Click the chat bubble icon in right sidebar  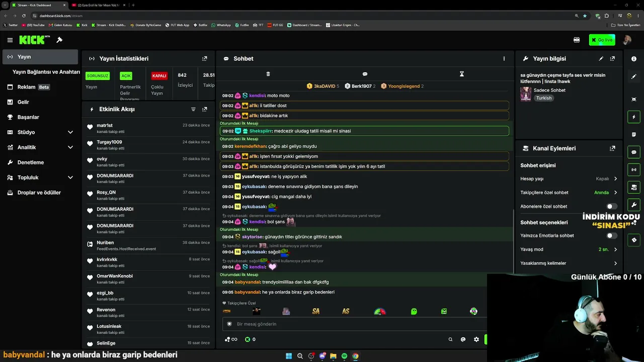point(633,152)
